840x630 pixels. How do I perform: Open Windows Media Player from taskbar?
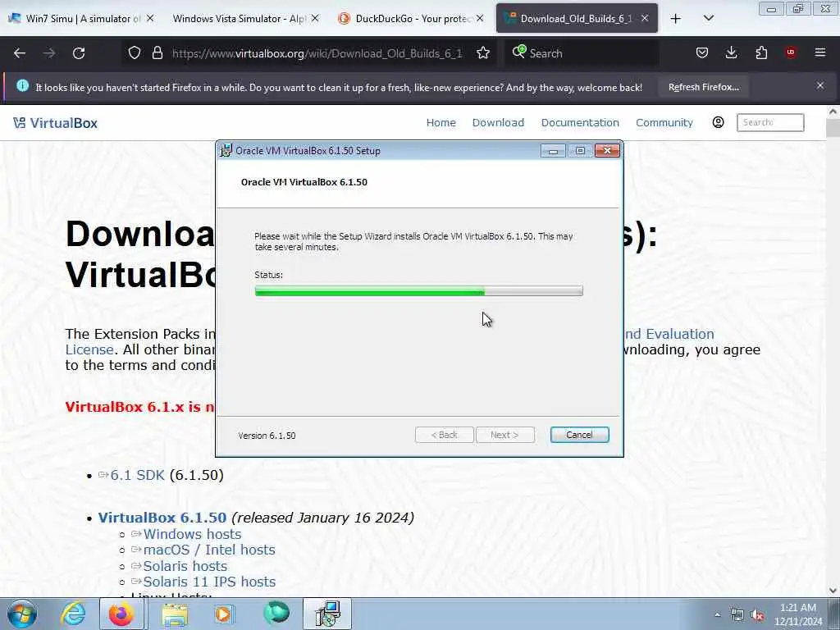224,614
